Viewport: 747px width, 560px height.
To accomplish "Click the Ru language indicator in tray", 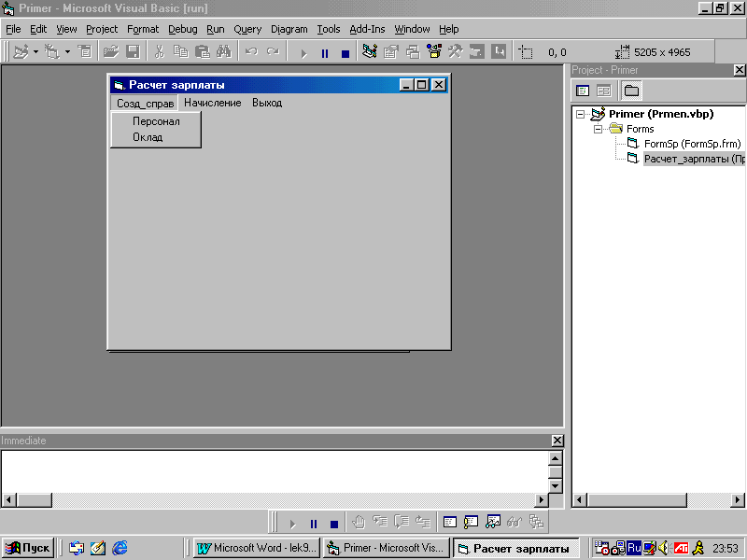I will pos(634,548).
